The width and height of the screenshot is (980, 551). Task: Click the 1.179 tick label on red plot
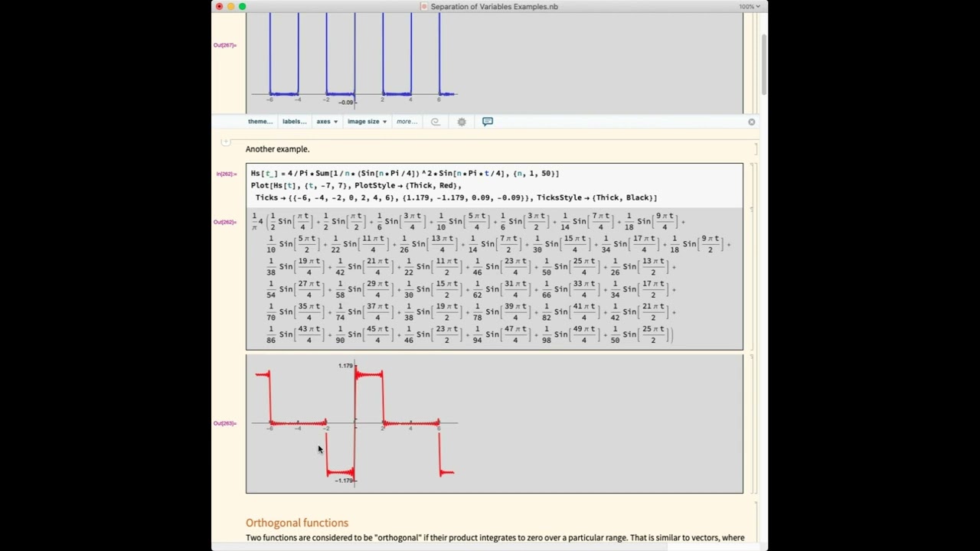pos(345,366)
